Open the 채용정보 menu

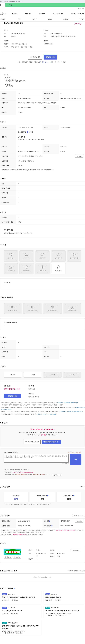[x=14, y=14]
